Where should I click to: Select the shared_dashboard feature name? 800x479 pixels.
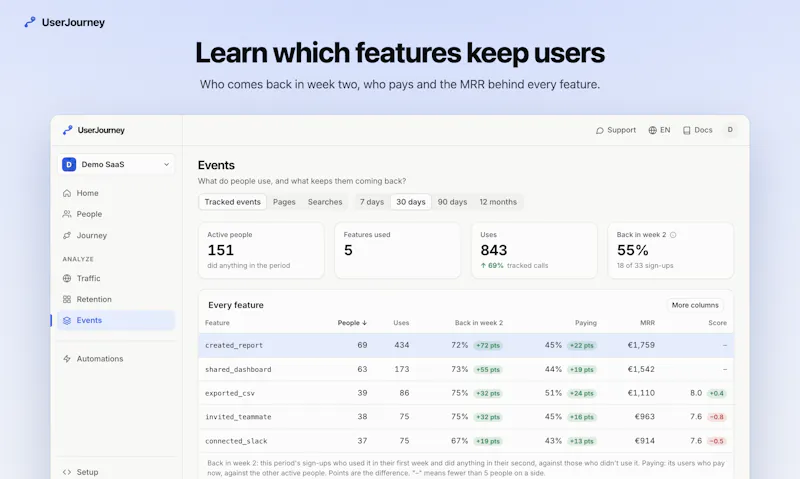coord(238,369)
